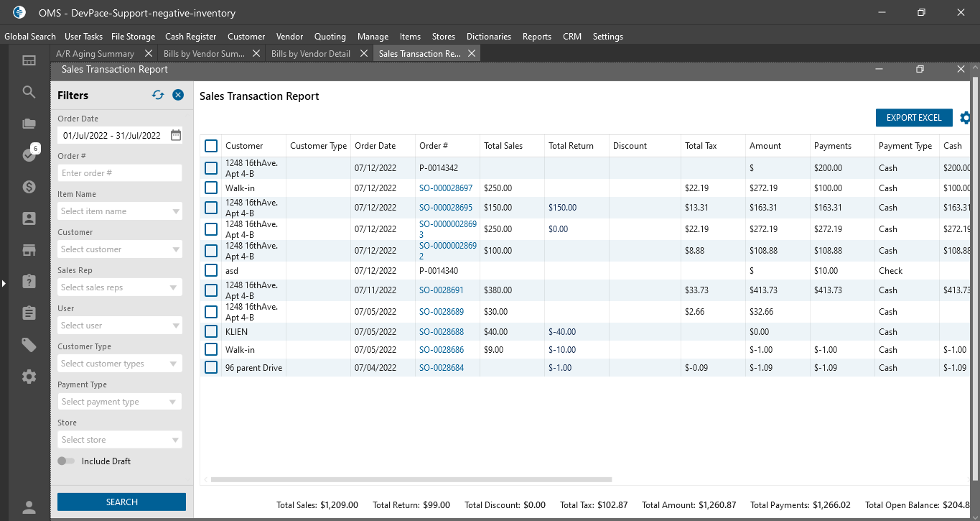Click the dollar cash register sidebar icon
The width and height of the screenshot is (980, 521).
pos(29,187)
